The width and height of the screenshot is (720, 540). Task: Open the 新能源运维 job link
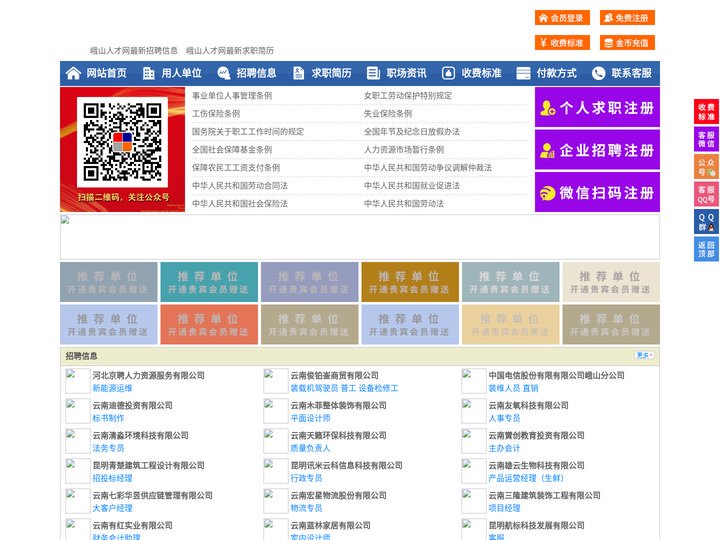pos(112,388)
